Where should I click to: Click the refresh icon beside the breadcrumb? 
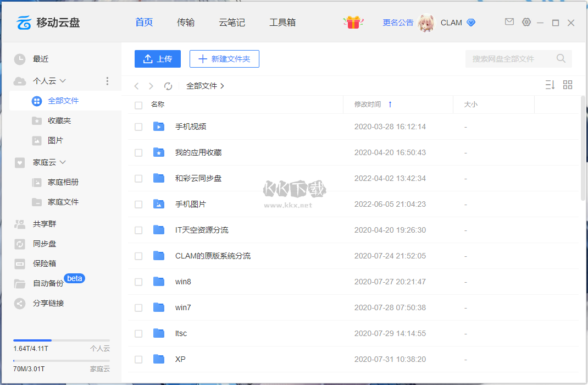point(168,86)
